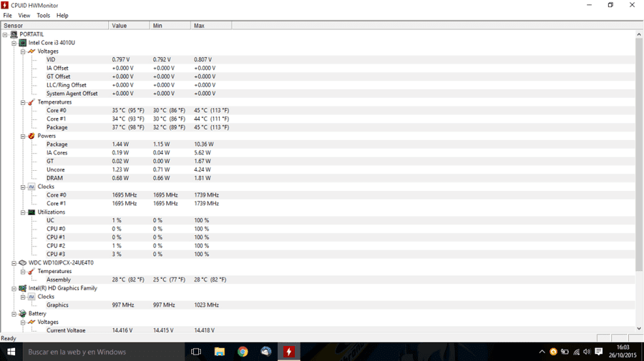Screen dimensions: 644x361
Task: Collapse the CPU Temperatures section
Action: pyautogui.click(x=23, y=102)
